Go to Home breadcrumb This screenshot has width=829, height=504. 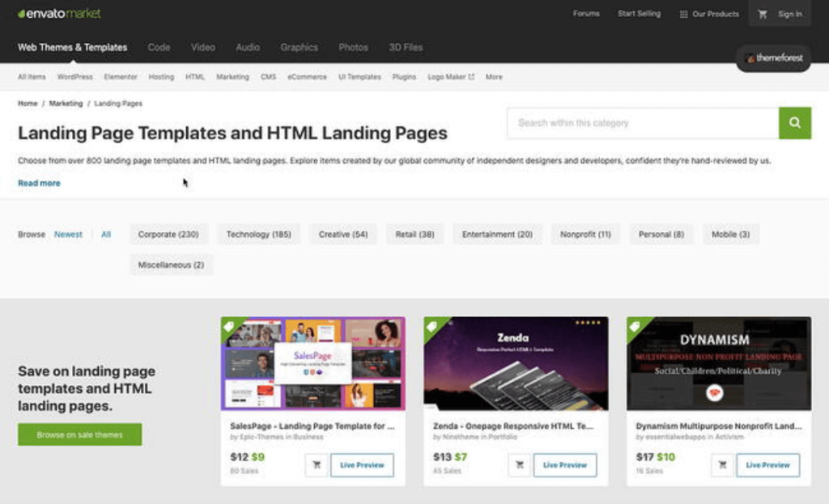click(28, 104)
